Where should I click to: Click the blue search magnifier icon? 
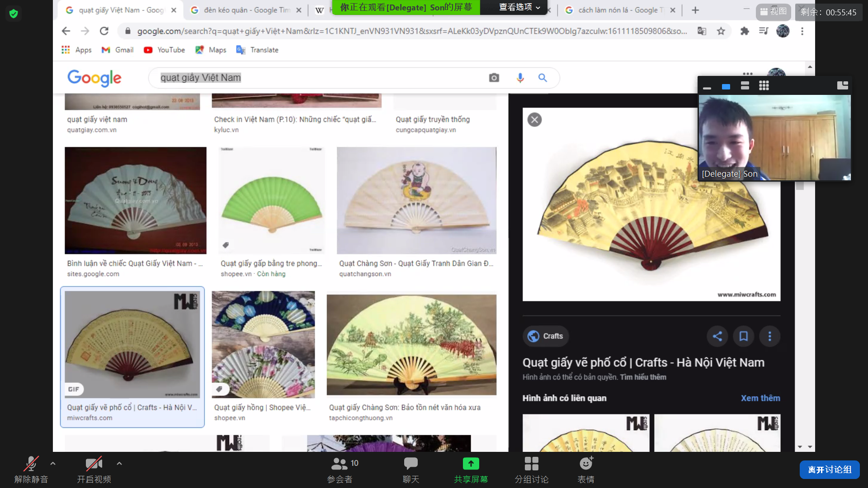(542, 78)
